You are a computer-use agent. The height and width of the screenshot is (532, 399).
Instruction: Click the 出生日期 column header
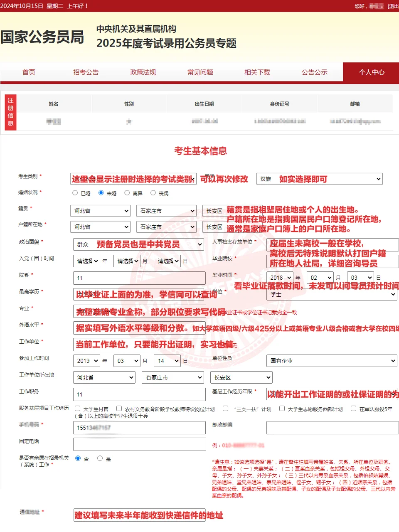pos(204,104)
